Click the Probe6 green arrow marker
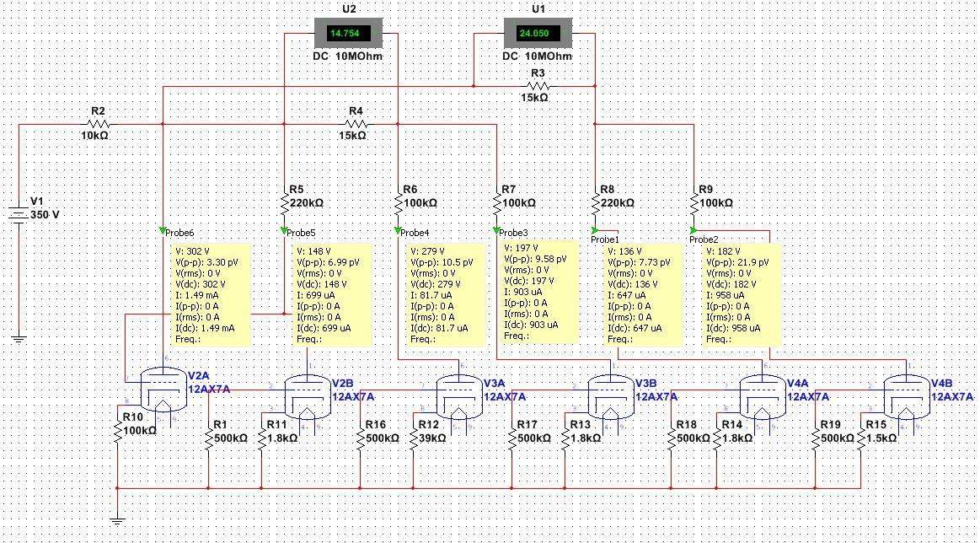 [160, 228]
